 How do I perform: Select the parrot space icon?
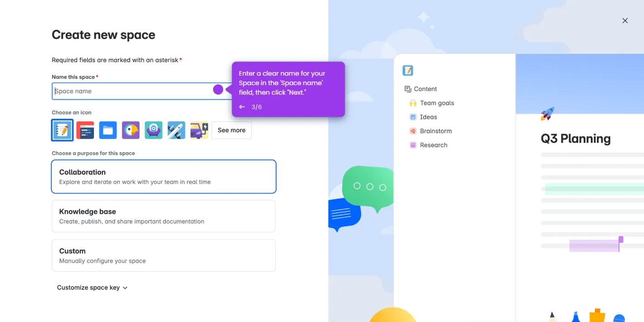tap(131, 130)
